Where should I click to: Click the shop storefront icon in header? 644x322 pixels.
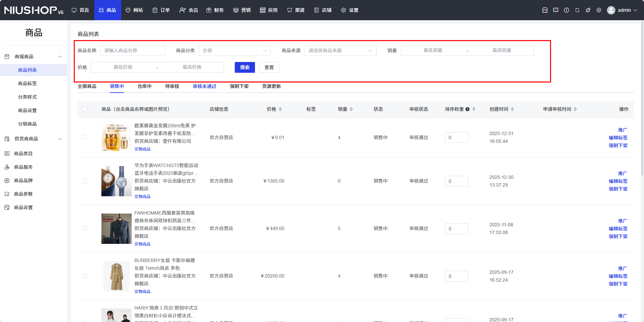click(x=545, y=10)
